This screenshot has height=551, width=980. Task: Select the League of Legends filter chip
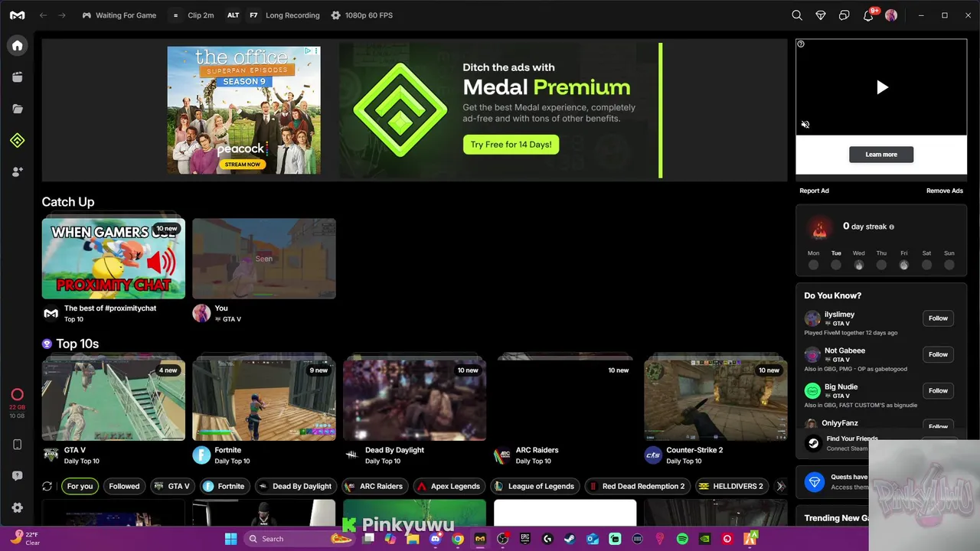[534, 486]
